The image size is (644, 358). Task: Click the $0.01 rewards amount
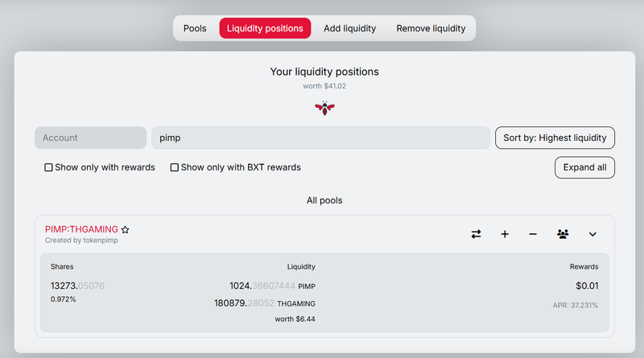click(587, 286)
